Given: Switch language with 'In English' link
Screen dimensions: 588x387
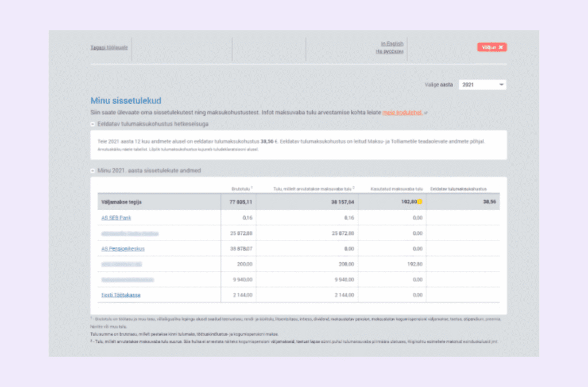Looking at the screenshot, I should [x=392, y=44].
